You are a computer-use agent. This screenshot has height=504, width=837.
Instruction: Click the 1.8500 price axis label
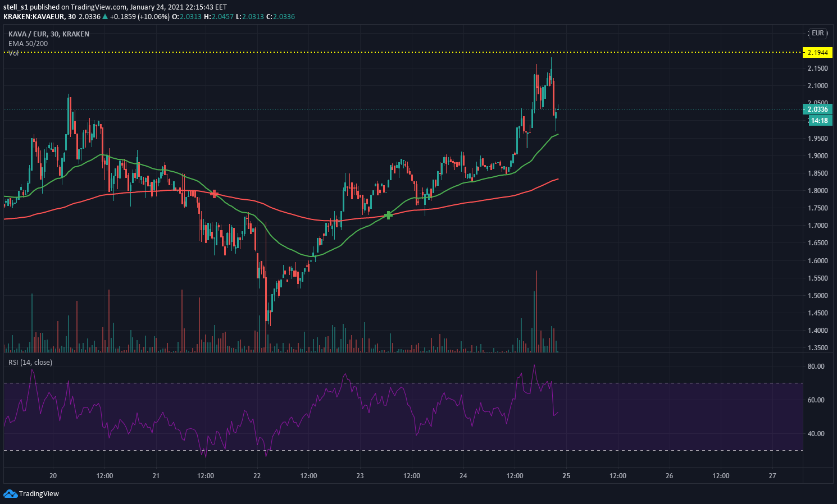[x=817, y=173]
